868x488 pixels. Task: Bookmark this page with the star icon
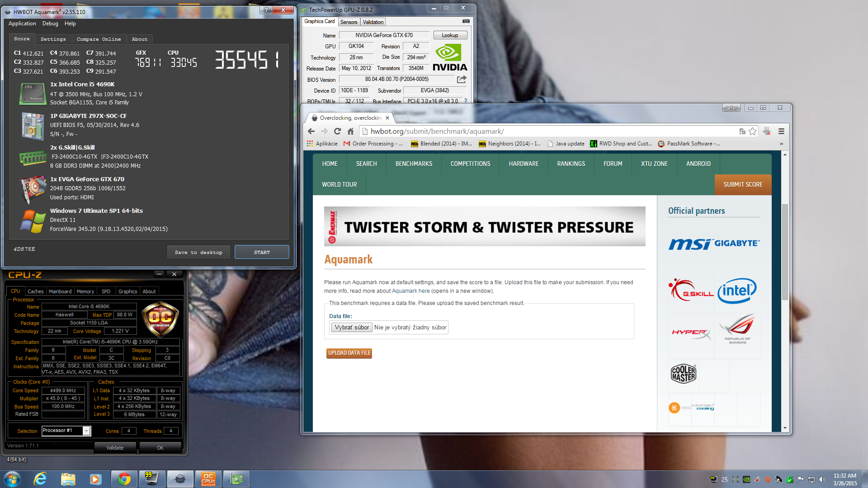752,131
